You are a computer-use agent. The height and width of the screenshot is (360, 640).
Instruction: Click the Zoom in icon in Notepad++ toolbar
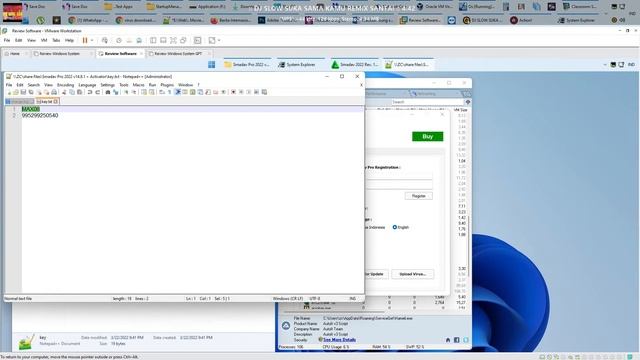126,92
